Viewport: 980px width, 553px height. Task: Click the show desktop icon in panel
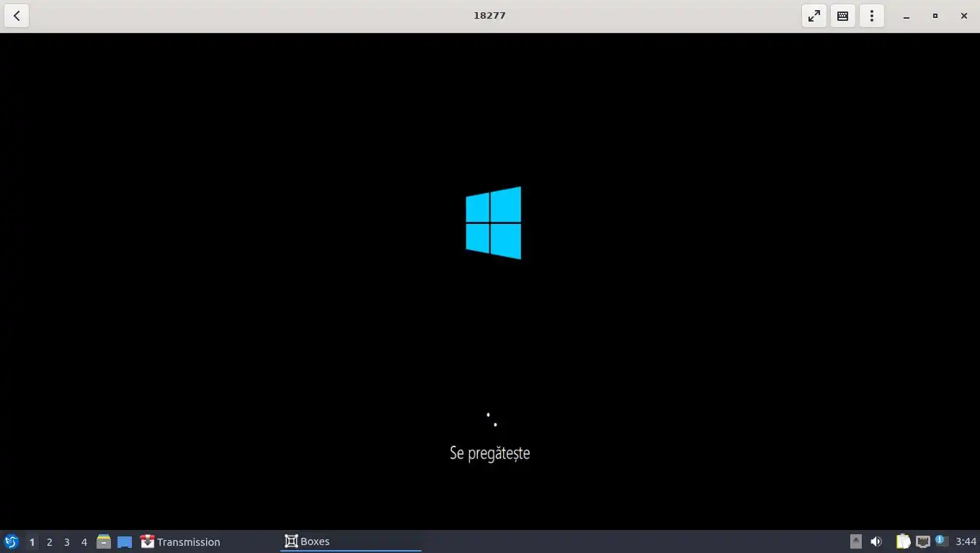tap(125, 541)
